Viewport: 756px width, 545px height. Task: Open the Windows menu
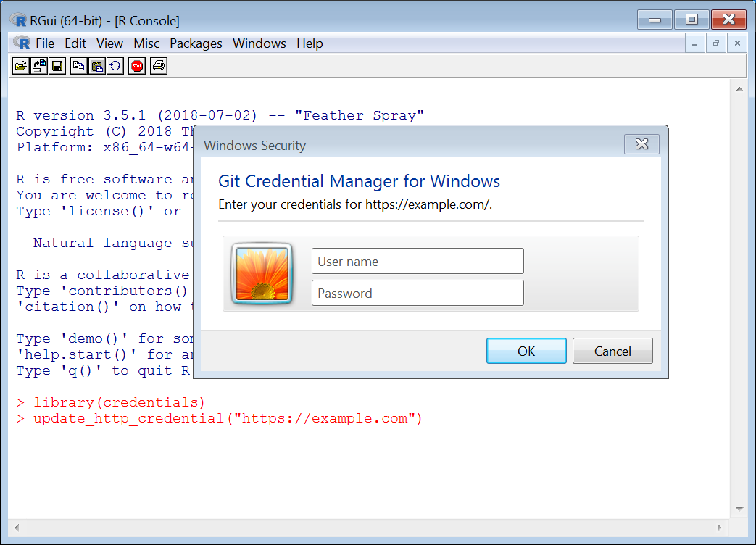click(x=259, y=43)
